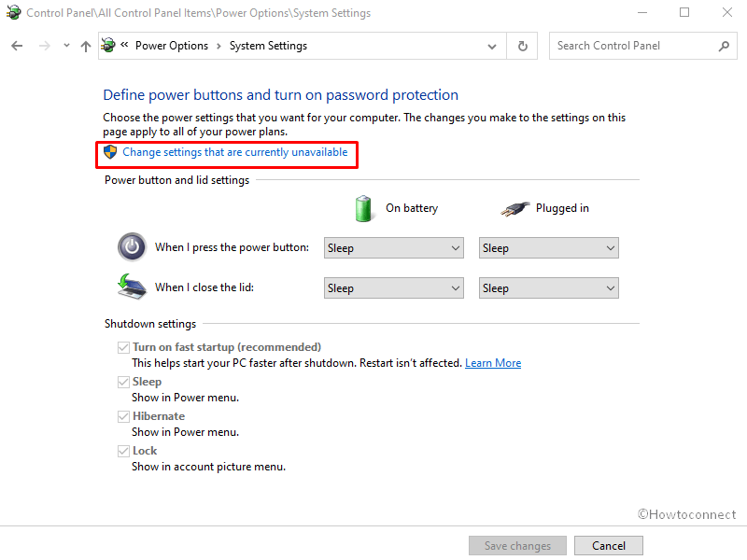
Task: Open the recent locations chevron
Action: click(x=66, y=46)
